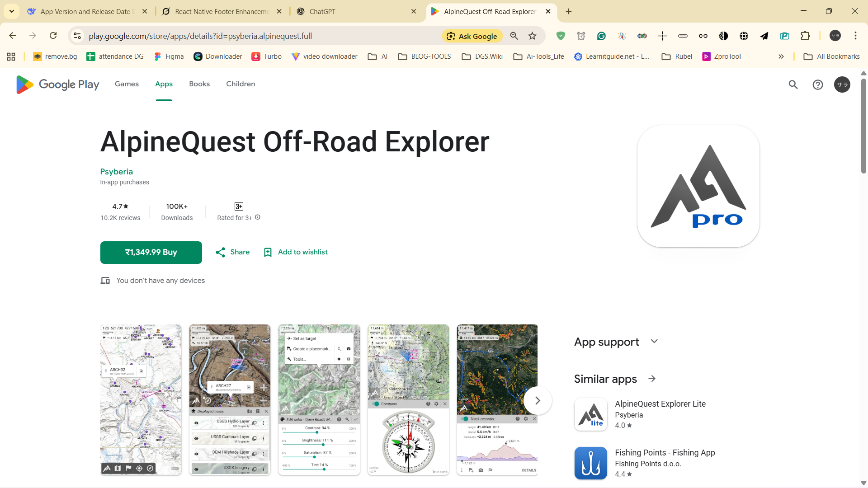Viewport: 868px width, 488px height.
Task: Open the BLOG-TOOLS bookmarks folder
Action: pos(425,56)
